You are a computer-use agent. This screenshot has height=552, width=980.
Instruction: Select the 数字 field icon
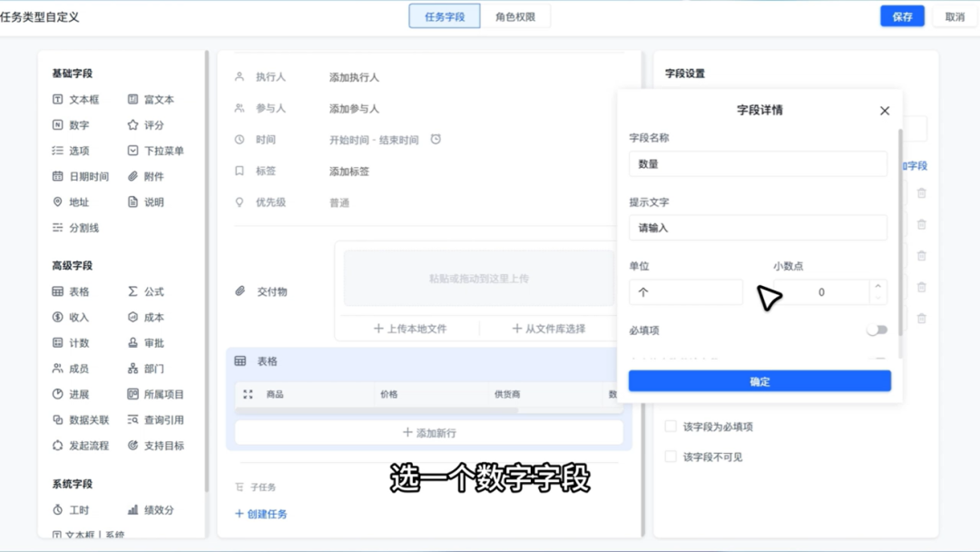click(x=57, y=125)
